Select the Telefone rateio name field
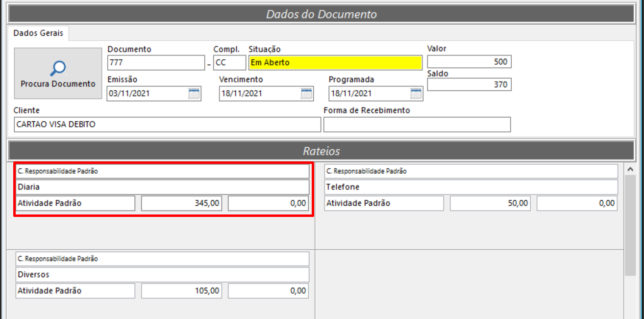644x319 pixels. [471, 187]
